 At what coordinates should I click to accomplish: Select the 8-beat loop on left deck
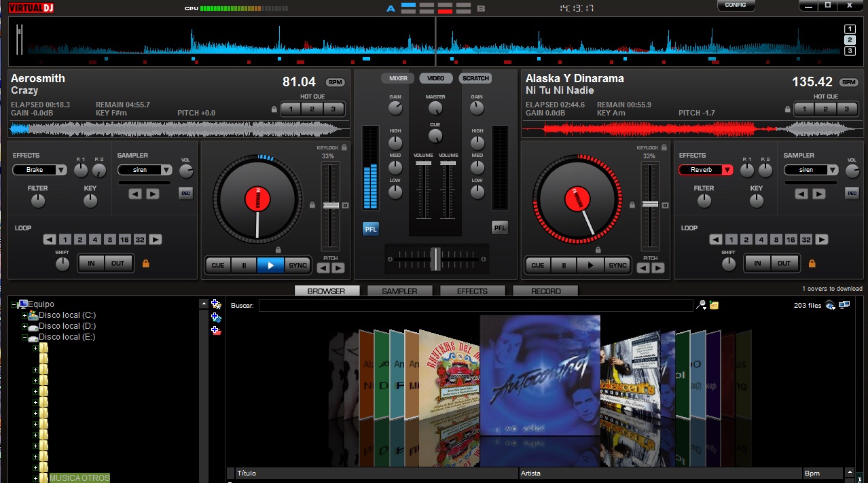click(110, 240)
